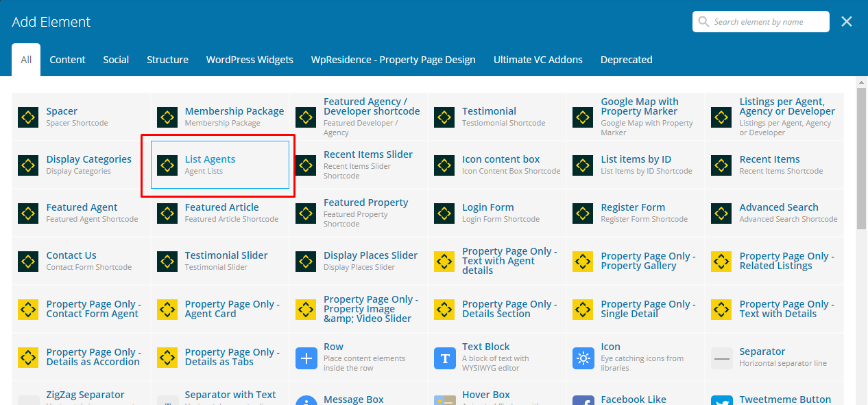Click the yellow Property Gallery icon
868x405 pixels.
coord(583,262)
